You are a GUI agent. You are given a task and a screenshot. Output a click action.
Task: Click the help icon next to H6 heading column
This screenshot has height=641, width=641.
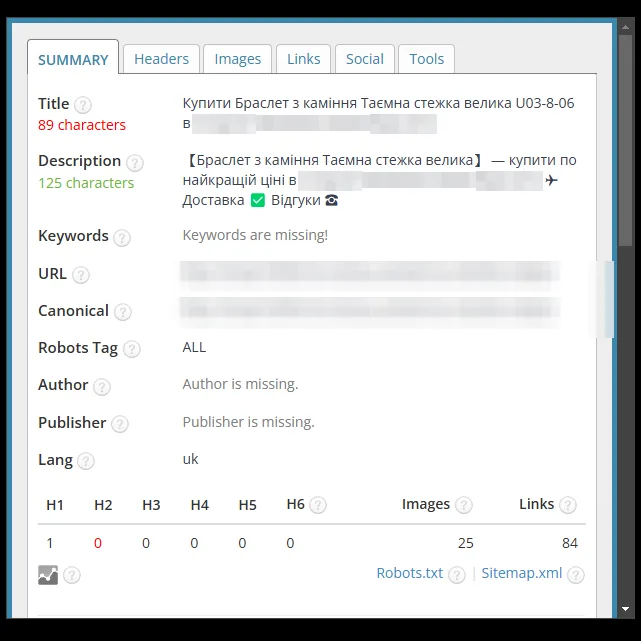318,505
